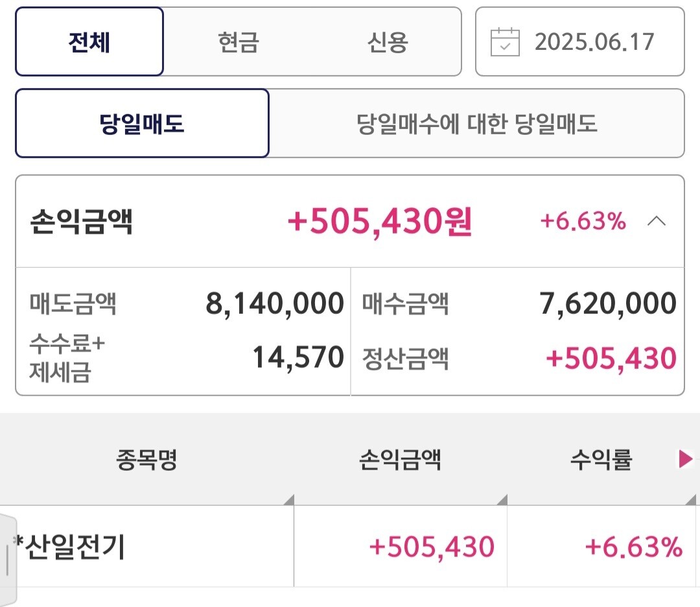Image resolution: width=700 pixels, height=607 pixels.
Task: Tap the 정산금액 value in summary
Action: (611, 359)
